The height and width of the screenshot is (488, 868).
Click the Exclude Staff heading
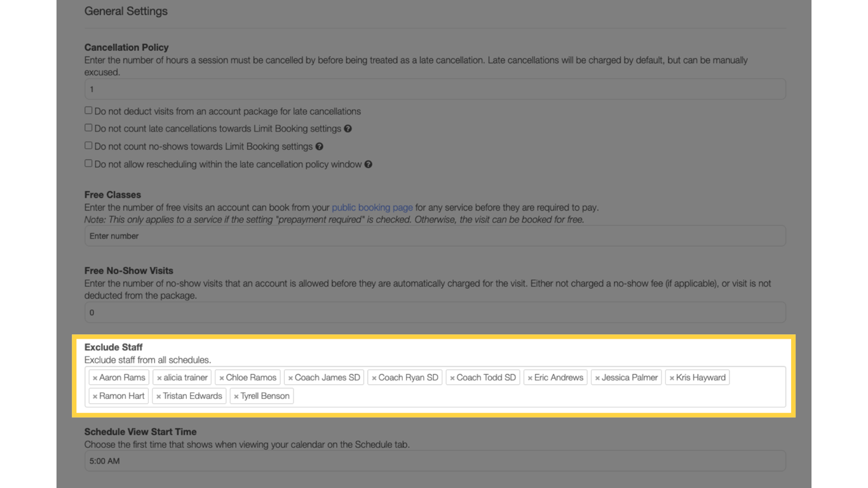click(x=114, y=347)
